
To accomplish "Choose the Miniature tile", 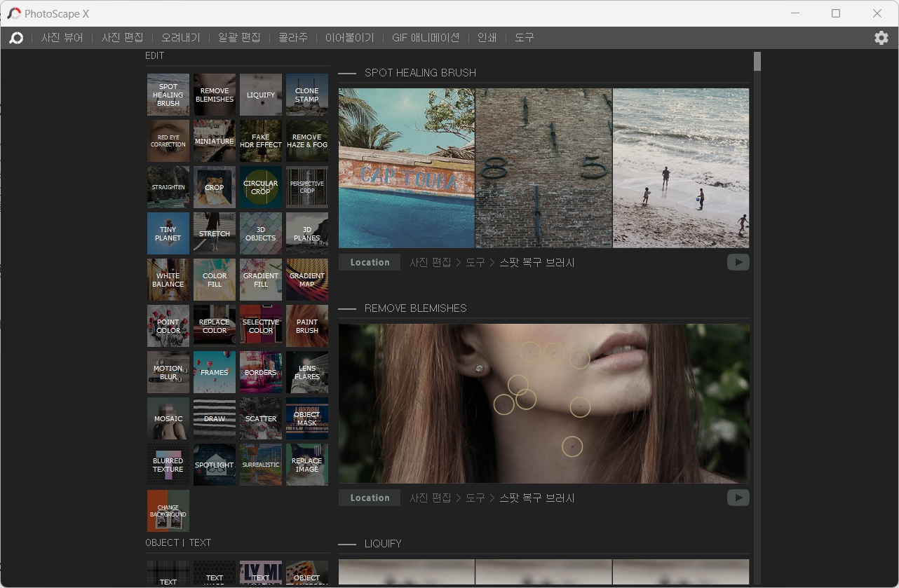I will pos(215,141).
